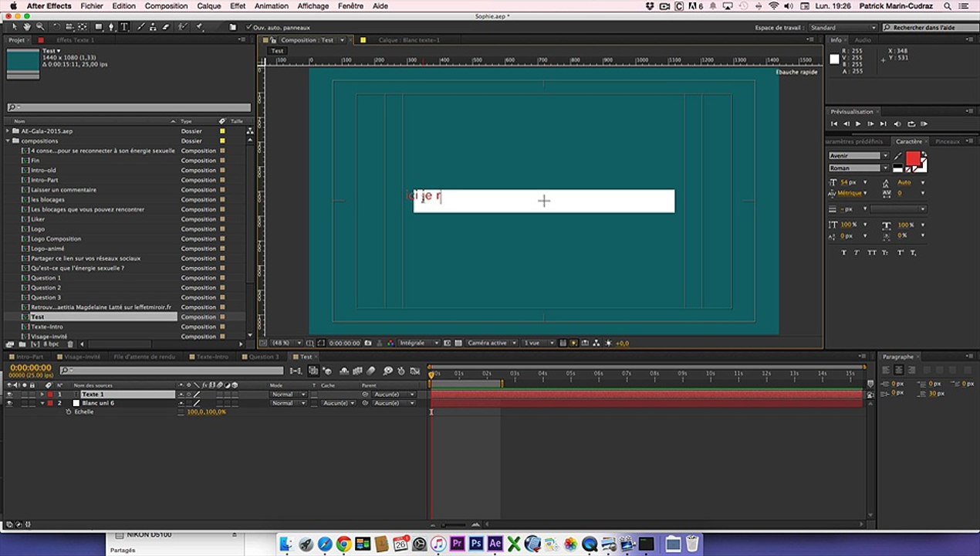Image resolution: width=980 pixels, height=556 pixels.
Task: Expand the AE-Gala-2015.aep folder
Action: (x=8, y=131)
